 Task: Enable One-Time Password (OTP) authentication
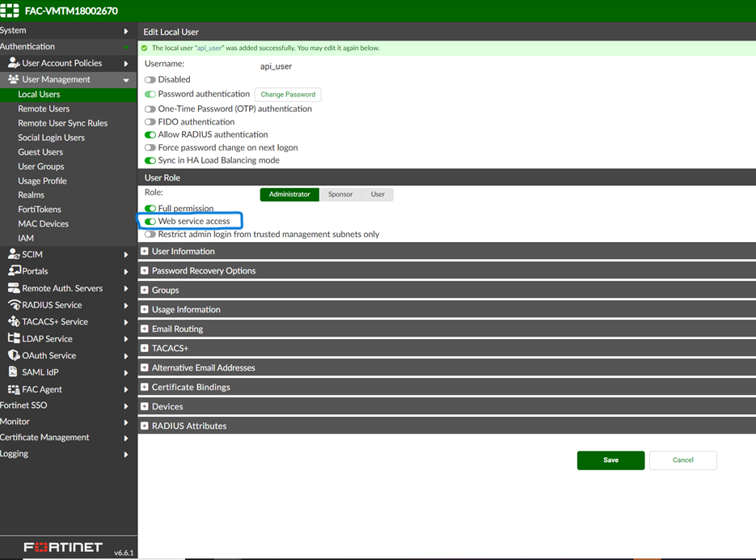150,109
